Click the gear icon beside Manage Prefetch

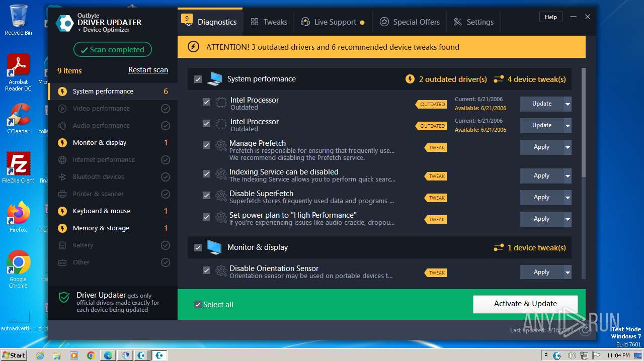(221, 146)
